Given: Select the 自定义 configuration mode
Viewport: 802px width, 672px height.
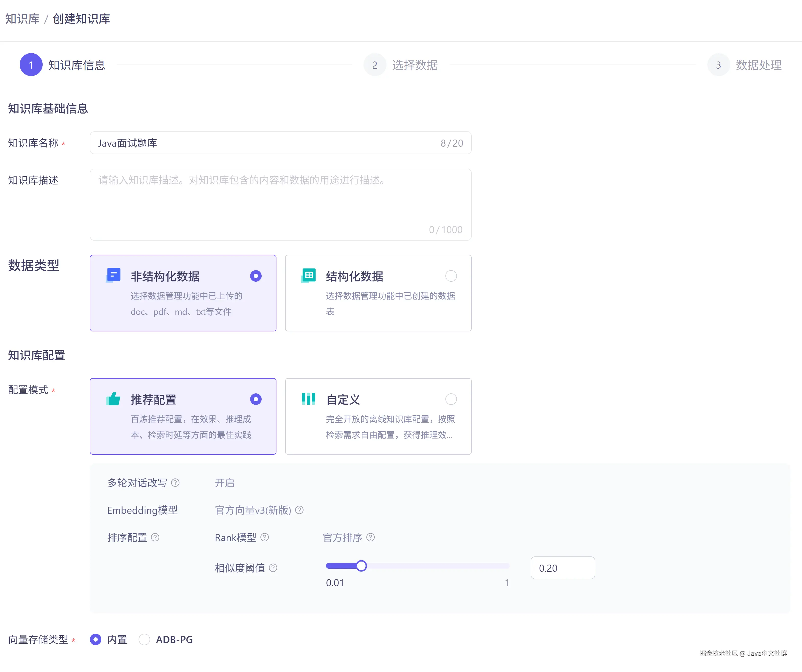Looking at the screenshot, I should coord(451,399).
